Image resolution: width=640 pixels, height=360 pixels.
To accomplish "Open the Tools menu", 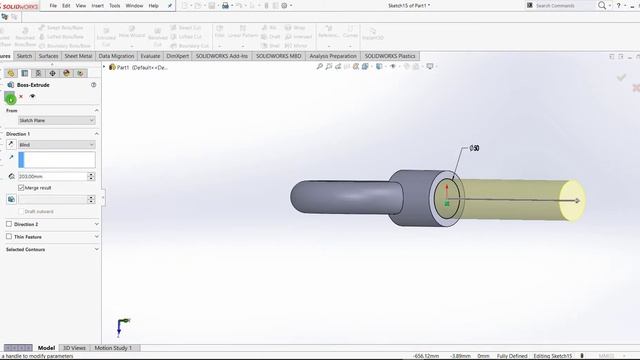I will 115,6.
